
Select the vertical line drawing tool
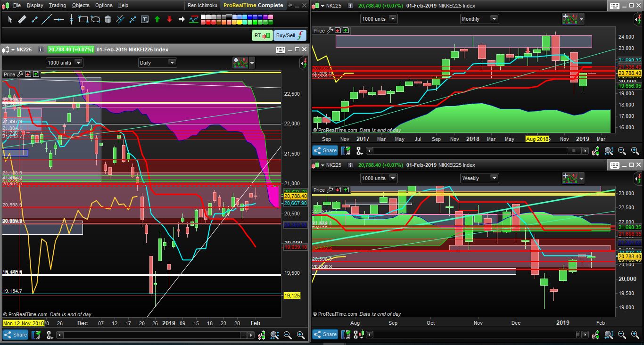click(71, 19)
